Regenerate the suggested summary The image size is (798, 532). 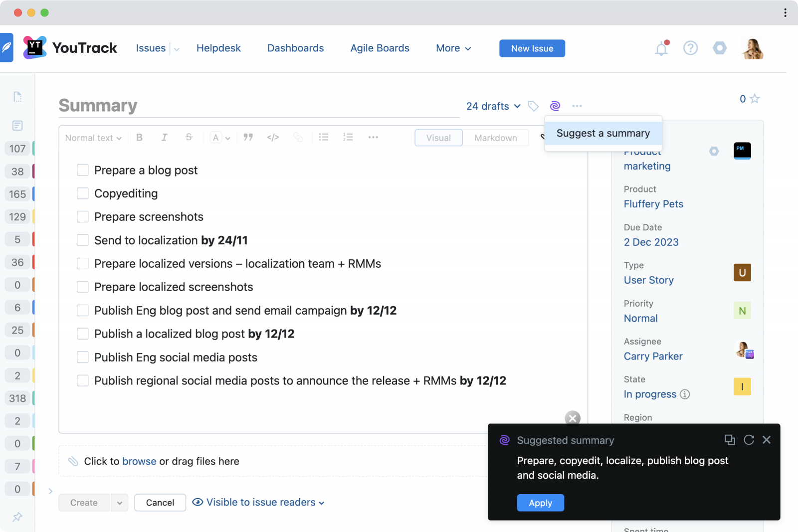click(749, 440)
